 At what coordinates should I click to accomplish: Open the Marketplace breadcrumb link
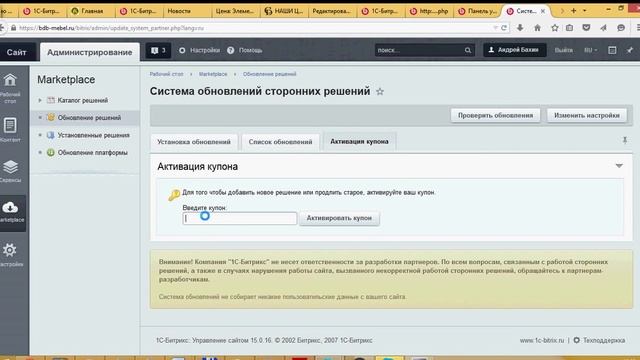213,74
